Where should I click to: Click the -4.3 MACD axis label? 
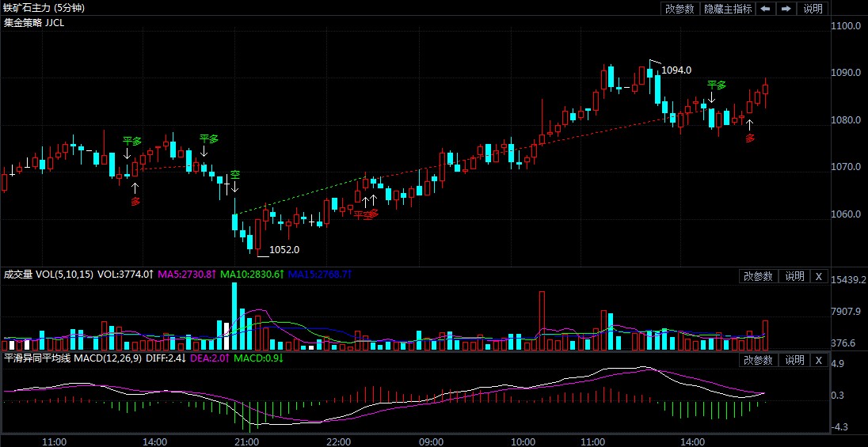tap(838, 427)
